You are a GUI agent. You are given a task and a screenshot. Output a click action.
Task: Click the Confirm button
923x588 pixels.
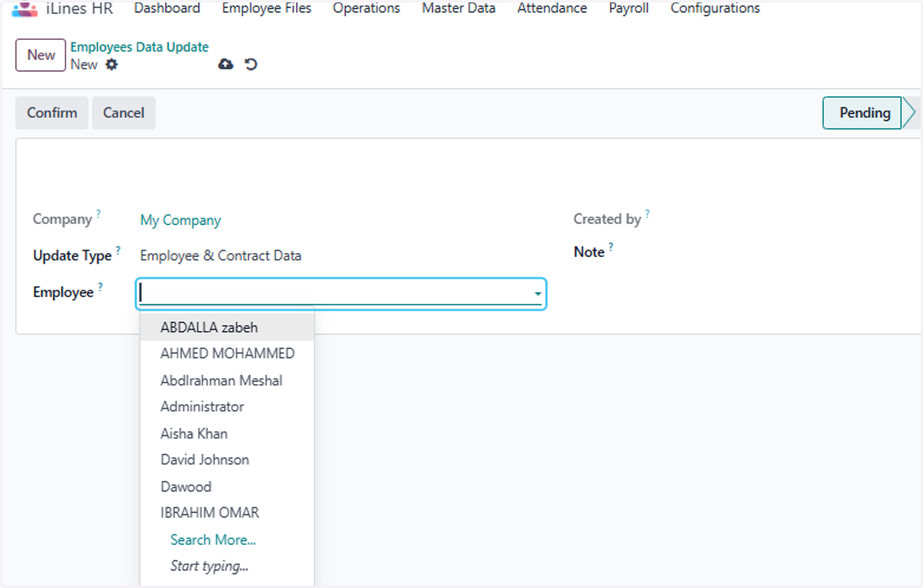click(52, 113)
